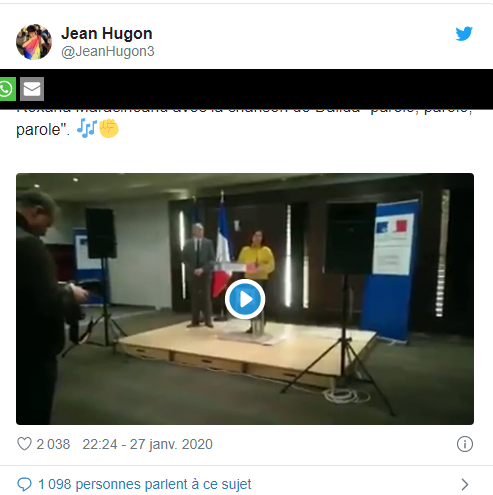Like the tweet with the heart icon
This screenshot has width=493, height=495.
(24, 444)
